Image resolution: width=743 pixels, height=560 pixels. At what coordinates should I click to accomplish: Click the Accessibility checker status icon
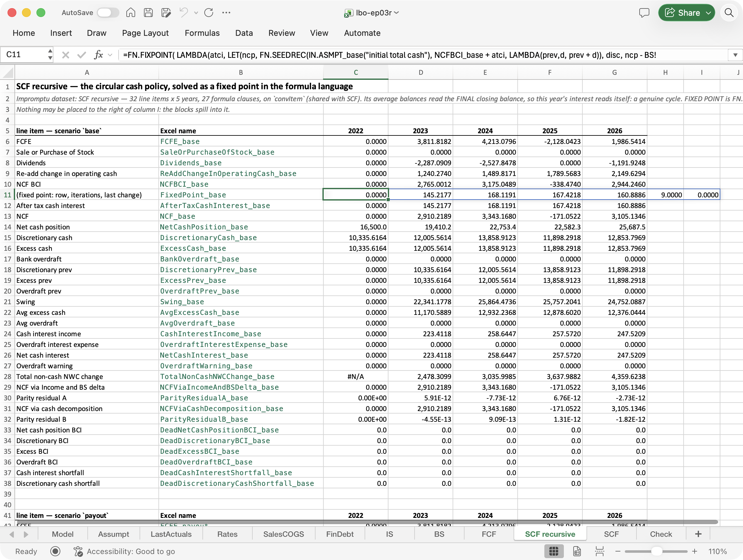coord(78,551)
